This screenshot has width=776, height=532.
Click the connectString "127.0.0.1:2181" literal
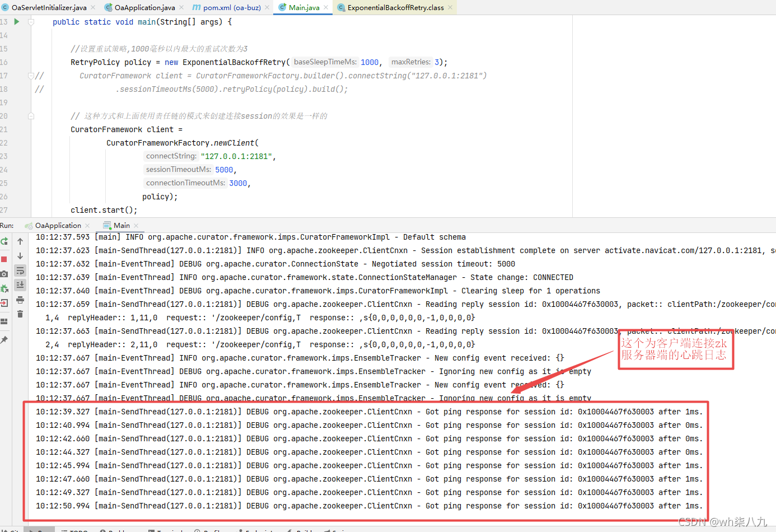click(236, 156)
